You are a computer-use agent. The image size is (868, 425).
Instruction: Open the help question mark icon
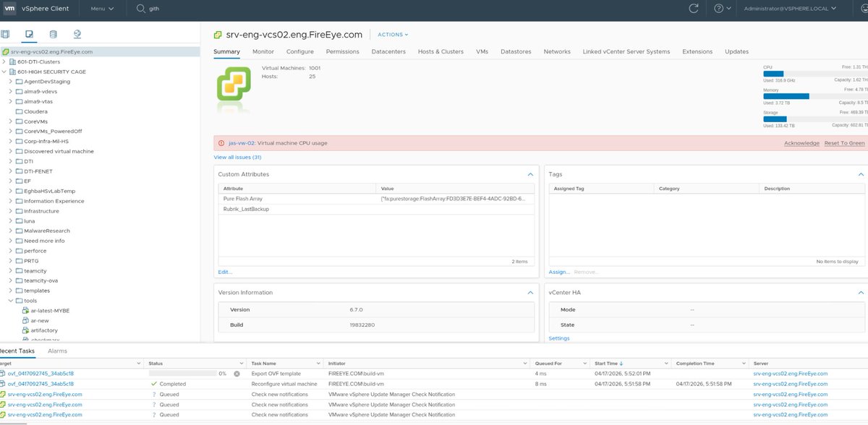point(718,9)
